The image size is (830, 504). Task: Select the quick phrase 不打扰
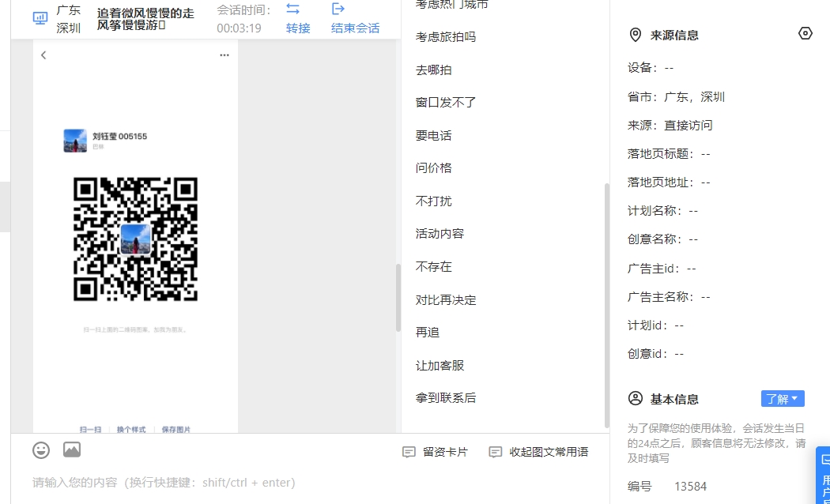click(433, 201)
